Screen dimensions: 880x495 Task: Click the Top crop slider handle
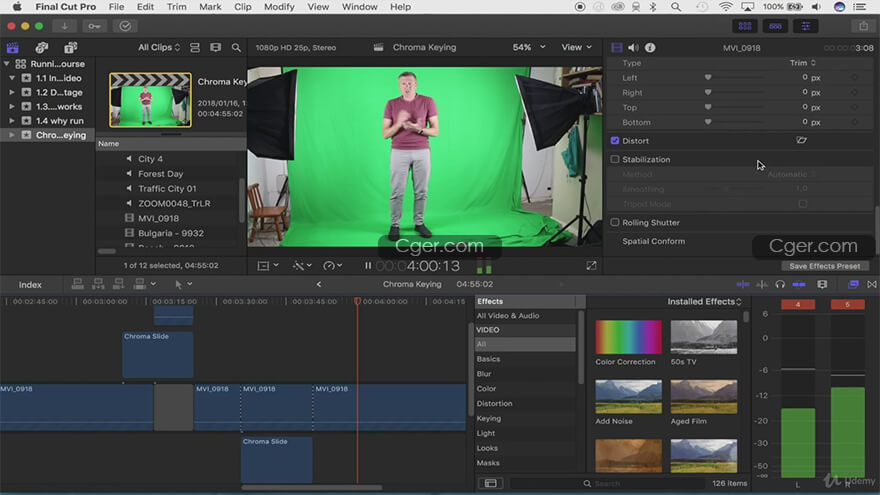coord(708,107)
